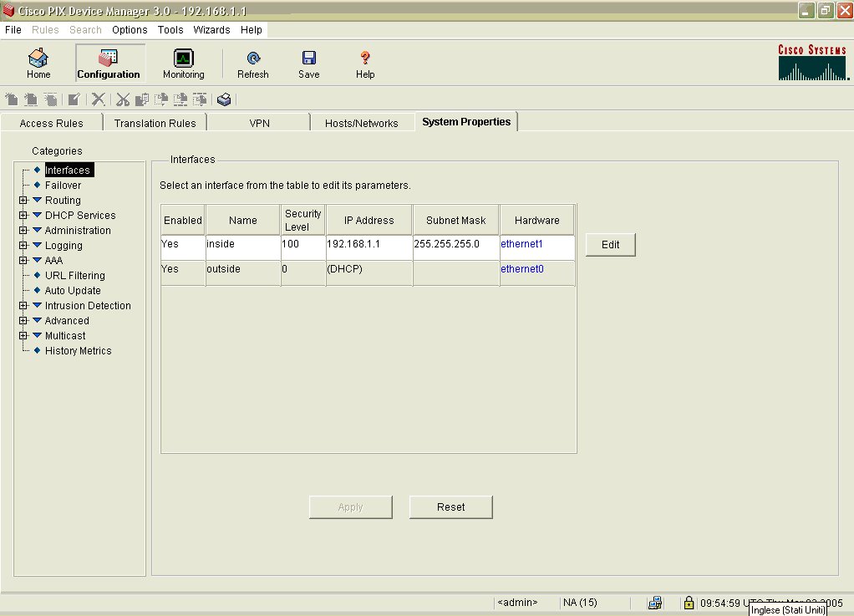Refresh PDM with the running configuration
854x616 pixels.
[252, 64]
